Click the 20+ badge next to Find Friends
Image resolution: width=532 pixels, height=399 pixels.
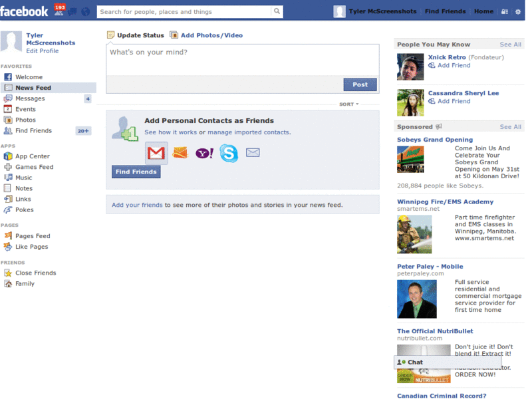[x=83, y=131]
